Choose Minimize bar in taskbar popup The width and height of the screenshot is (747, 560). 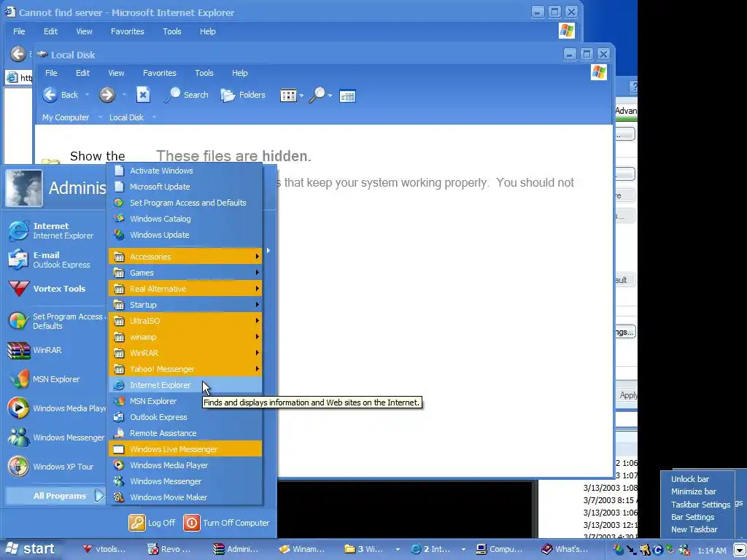point(694,491)
